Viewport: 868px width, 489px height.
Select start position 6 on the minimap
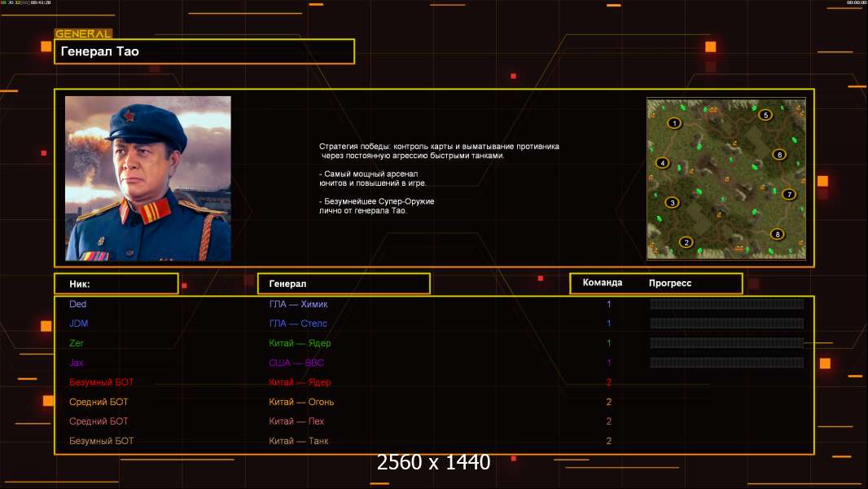pyautogui.click(x=779, y=155)
